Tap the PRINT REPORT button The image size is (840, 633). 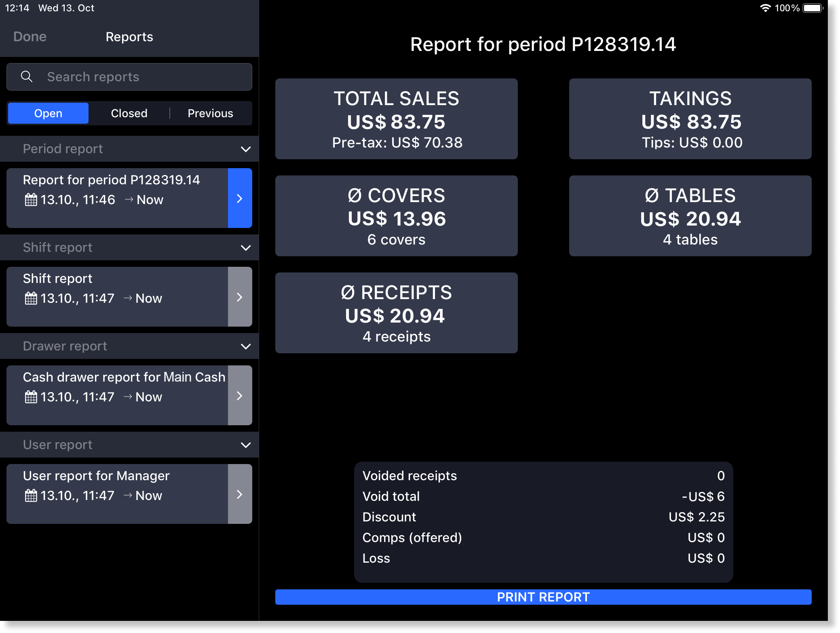click(543, 597)
